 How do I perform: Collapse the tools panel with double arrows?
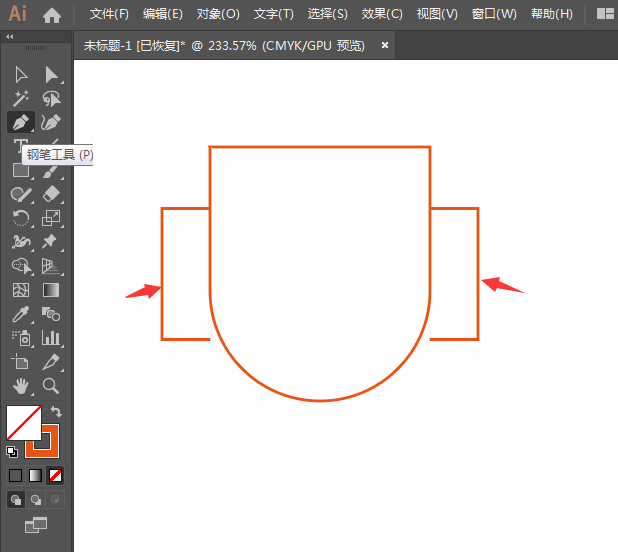[10, 37]
